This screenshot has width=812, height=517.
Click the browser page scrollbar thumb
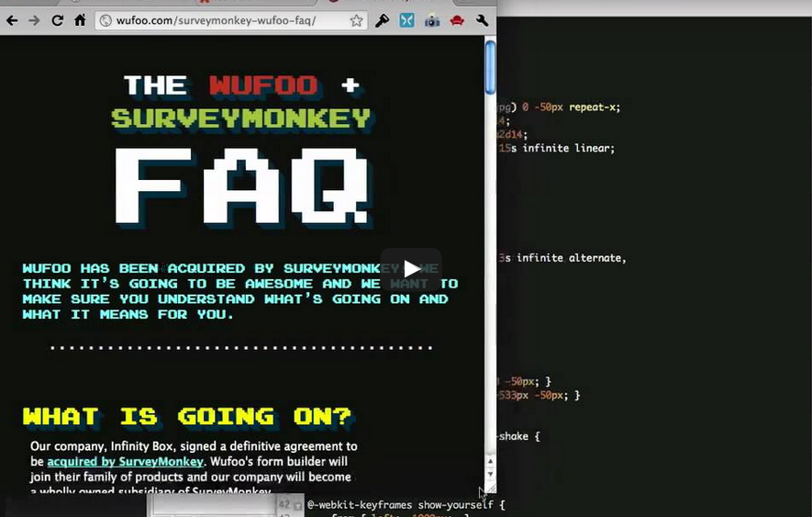pyautogui.click(x=490, y=67)
